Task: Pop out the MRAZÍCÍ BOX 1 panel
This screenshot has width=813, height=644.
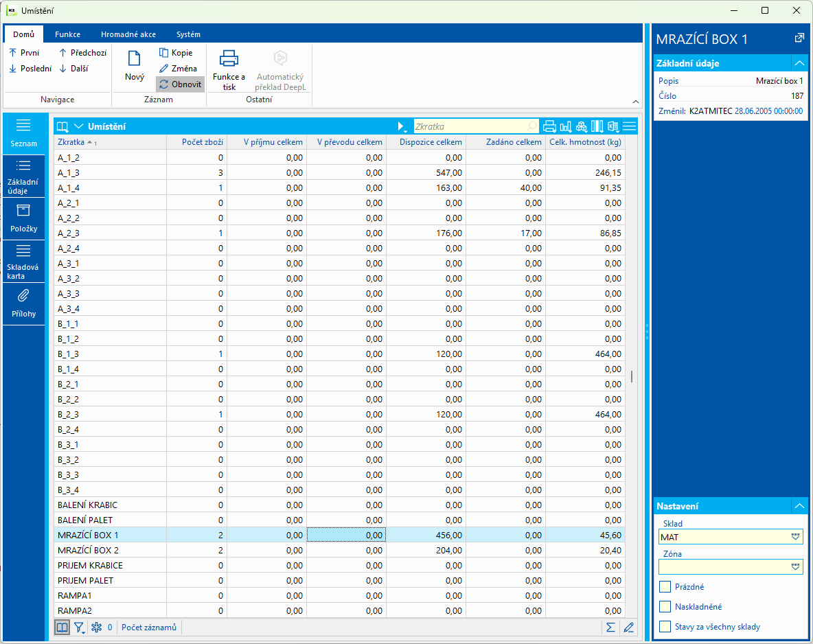Action: [799, 38]
